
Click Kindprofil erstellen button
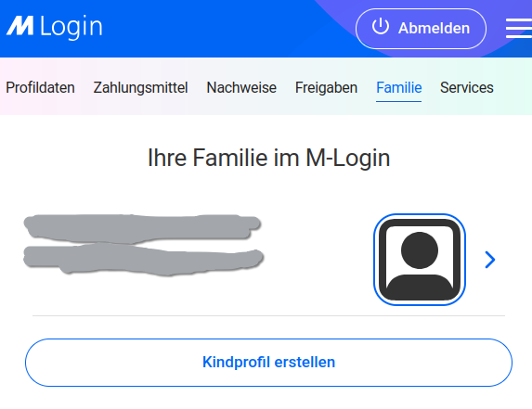coord(268,363)
